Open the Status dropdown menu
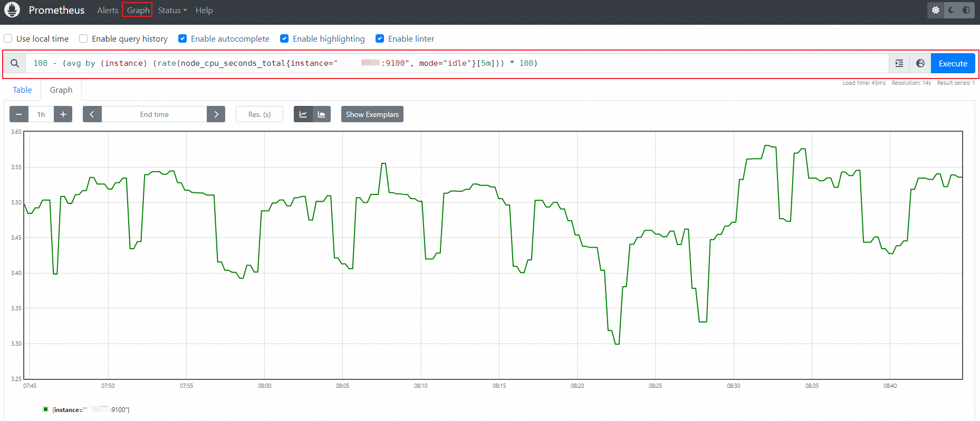 pos(172,10)
